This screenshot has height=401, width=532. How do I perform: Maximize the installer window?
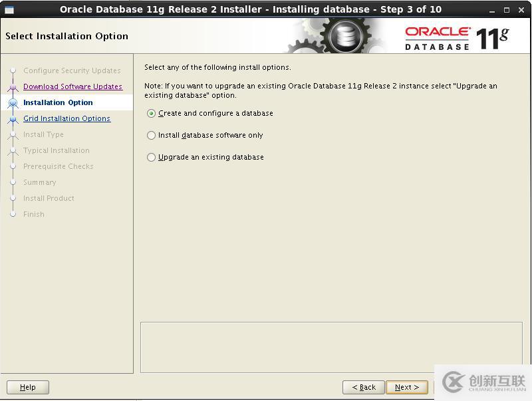point(507,10)
